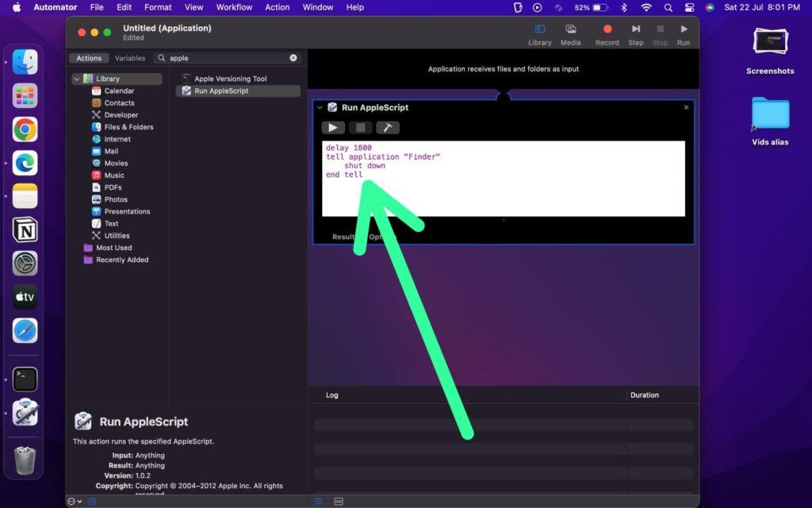Switch to the Variables tab
812x508 pixels.
(130, 58)
